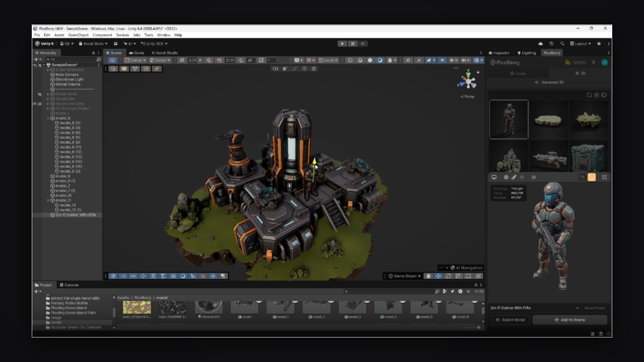This screenshot has height=362, width=644.
Task: Open the cloud services icon
Action: tap(541, 43)
